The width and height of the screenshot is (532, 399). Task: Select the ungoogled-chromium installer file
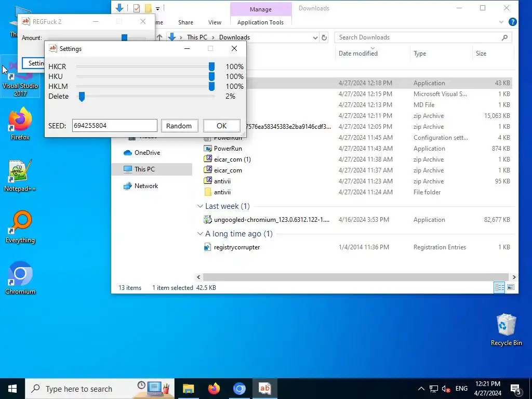click(x=271, y=220)
